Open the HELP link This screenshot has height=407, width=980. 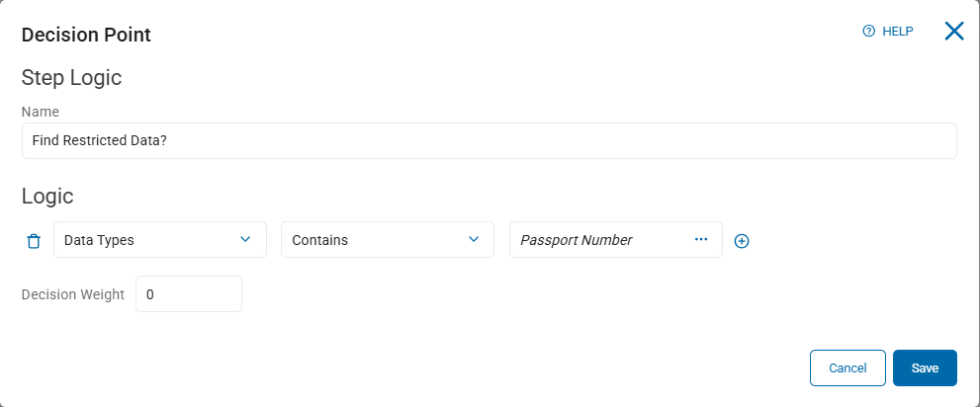897,32
